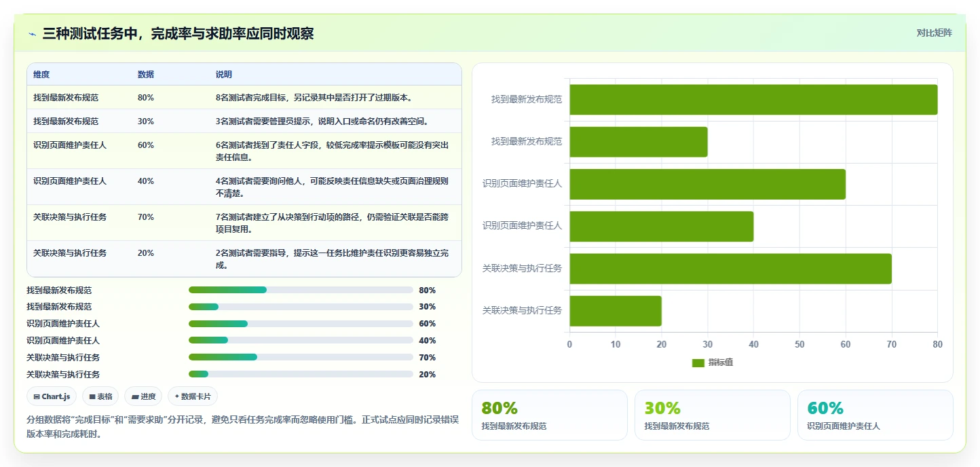The image size is (980, 467).
Task: Click the 50 tick on the chart's x-axis
Action: (x=799, y=345)
